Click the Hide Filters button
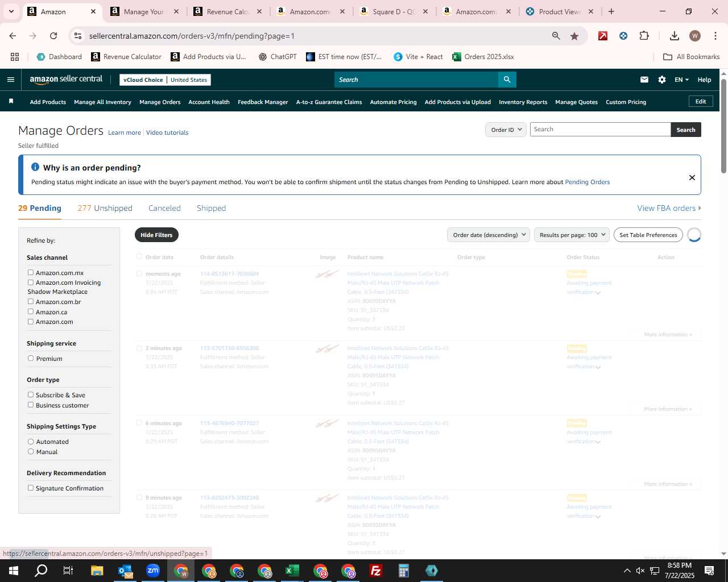Image resolution: width=728 pixels, height=582 pixels. 156,235
